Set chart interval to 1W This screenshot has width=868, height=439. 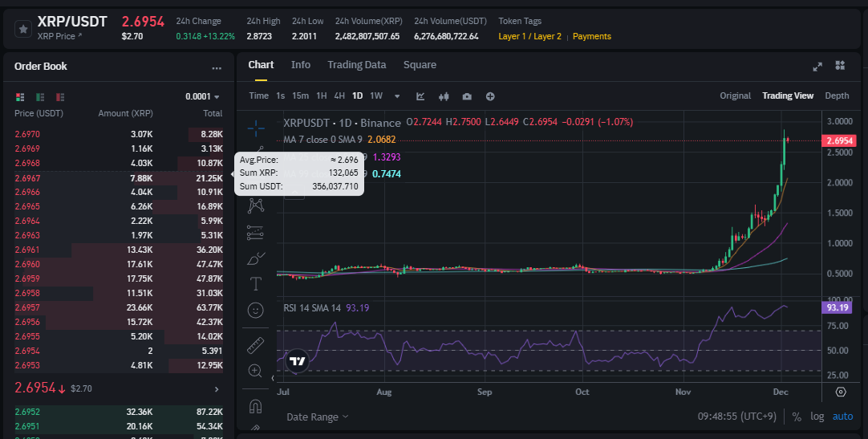point(376,96)
